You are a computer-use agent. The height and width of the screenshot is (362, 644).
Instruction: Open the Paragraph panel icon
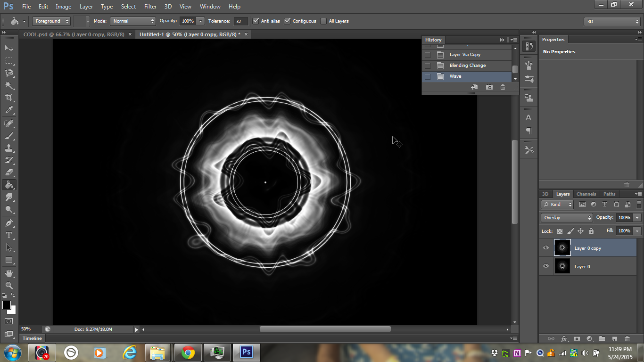(x=529, y=131)
